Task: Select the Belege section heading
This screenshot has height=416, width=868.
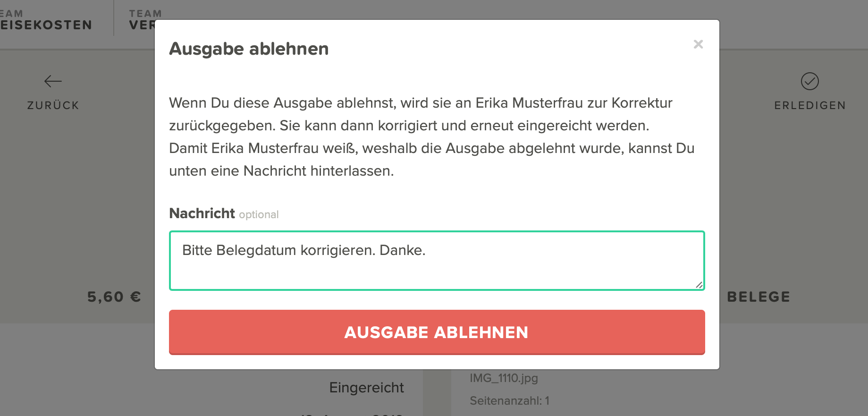Action: tap(758, 297)
